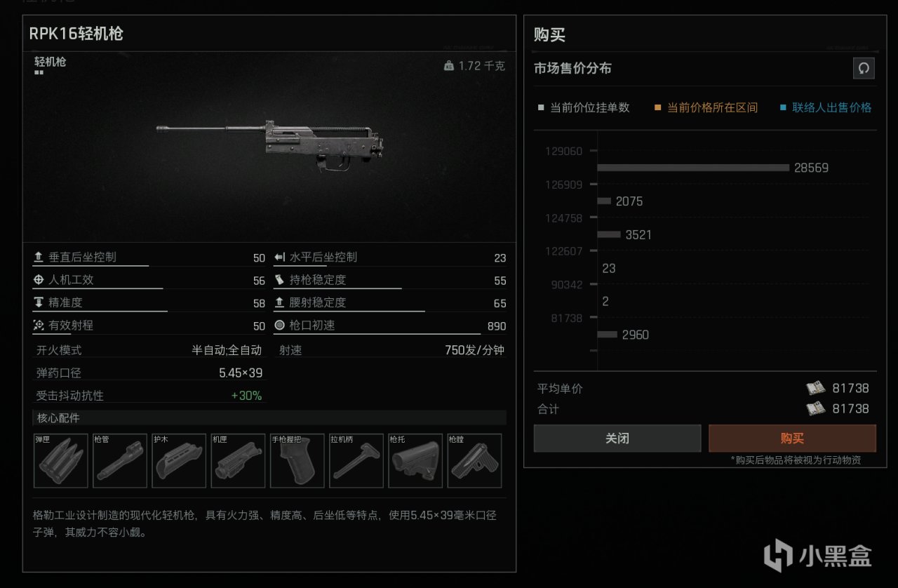Open the 机匣 receiver attachment slot
The image size is (898, 588).
click(238, 460)
